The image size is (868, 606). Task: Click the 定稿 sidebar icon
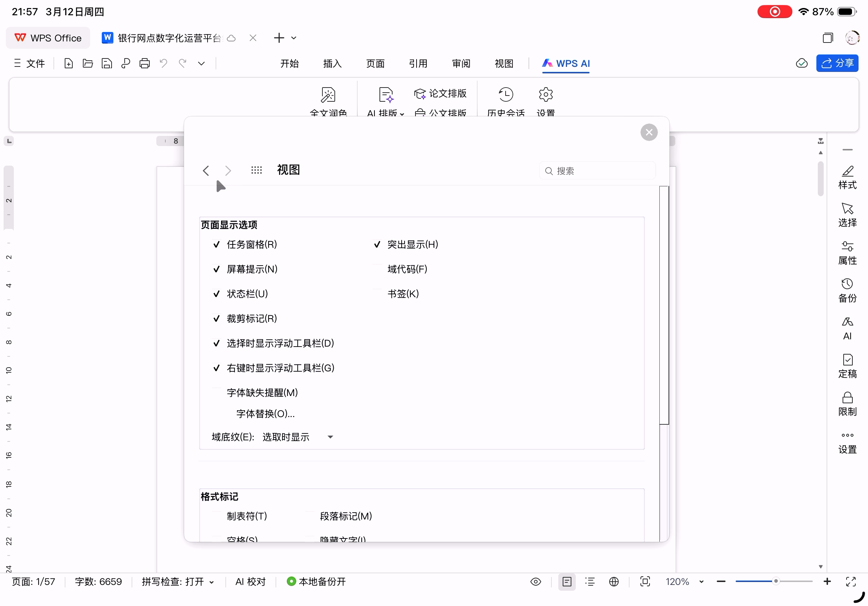[847, 366]
